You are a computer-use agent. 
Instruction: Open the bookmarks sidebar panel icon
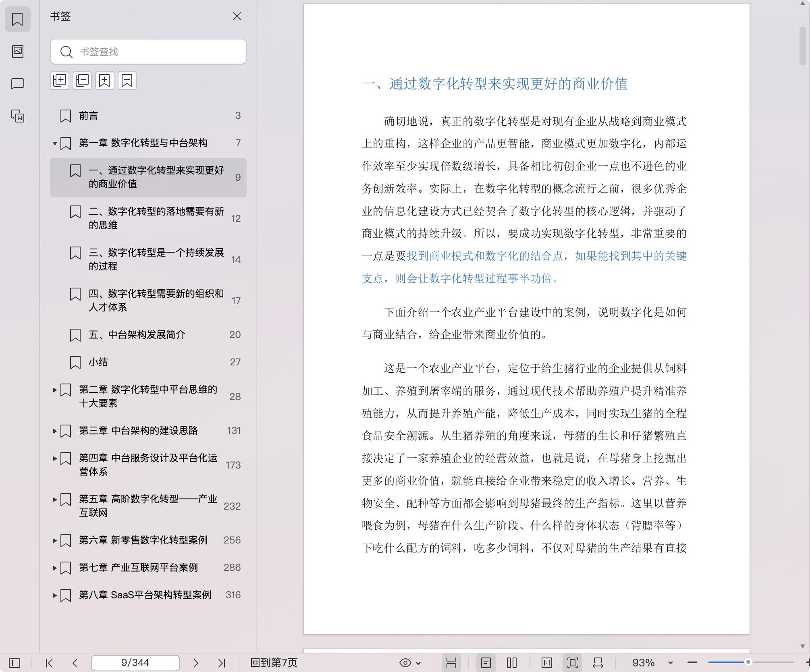(17, 19)
